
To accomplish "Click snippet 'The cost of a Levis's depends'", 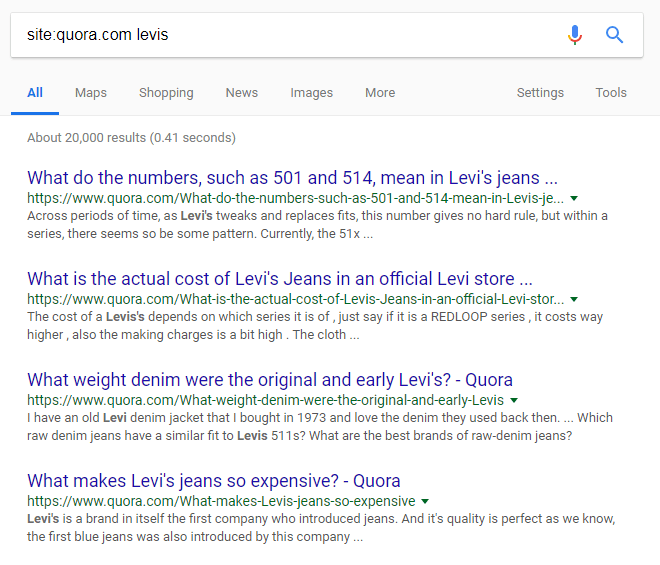I will [x=315, y=325].
